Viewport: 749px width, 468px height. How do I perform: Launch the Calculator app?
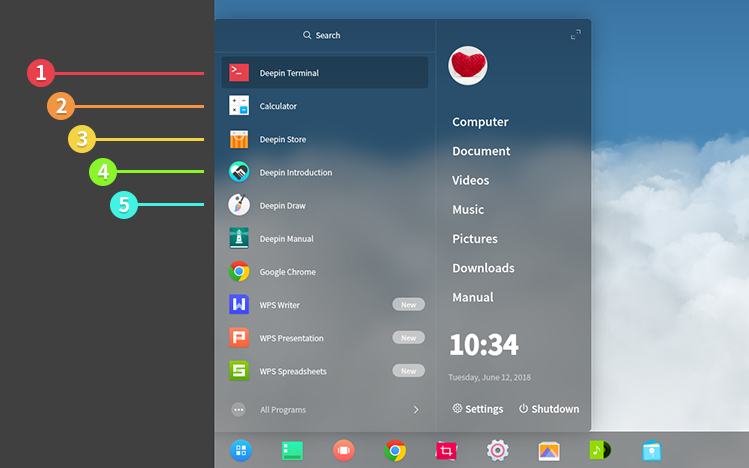click(x=278, y=106)
